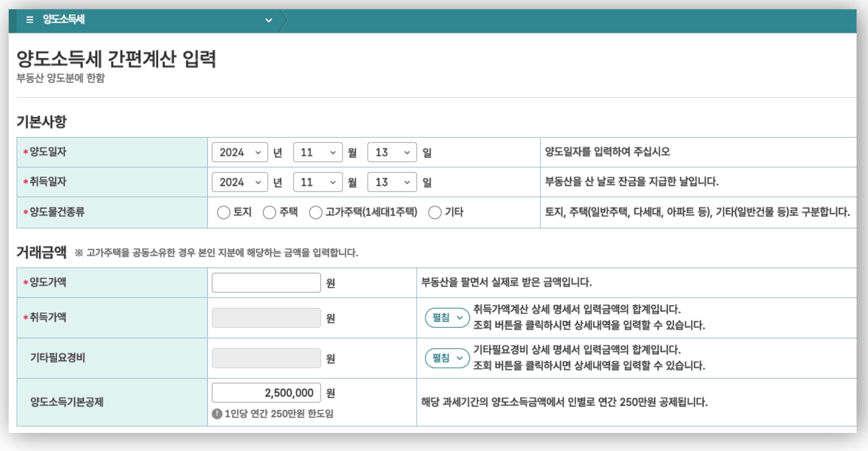
Task: Open the hamburger menu icon beside 양도소득세
Action: [x=30, y=20]
